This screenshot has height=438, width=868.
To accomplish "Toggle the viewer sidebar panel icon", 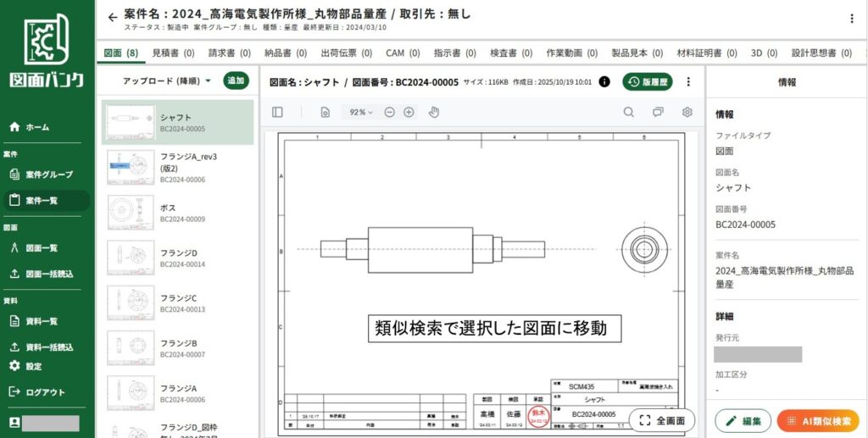I will click(277, 112).
